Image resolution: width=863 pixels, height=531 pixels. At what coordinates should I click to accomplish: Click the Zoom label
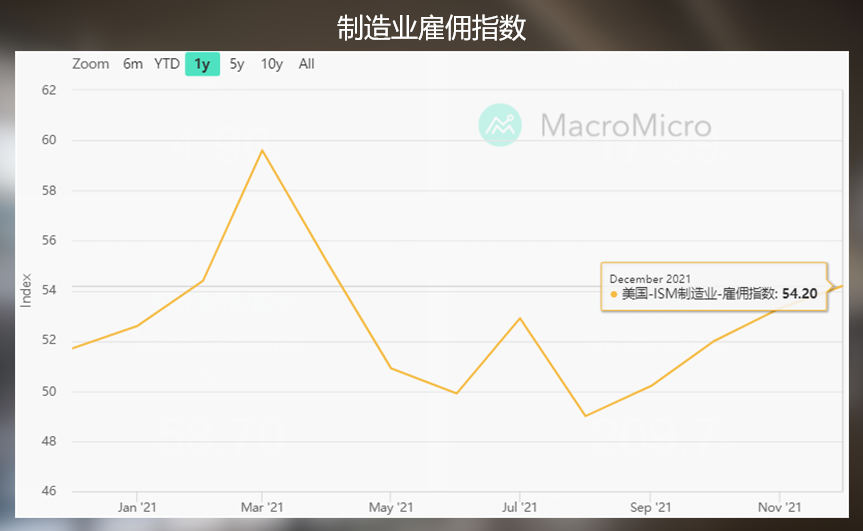91,64
